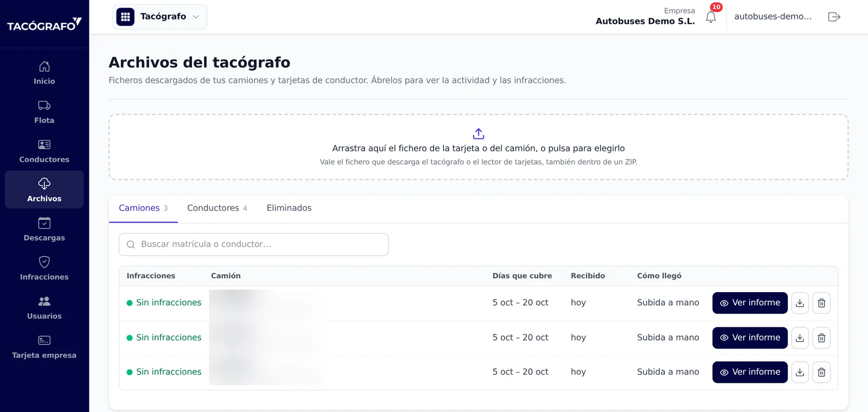Viewport: 868px width, 412px height.
Task: Click the Días que cubre header
Action: click(x=522, y=276)
